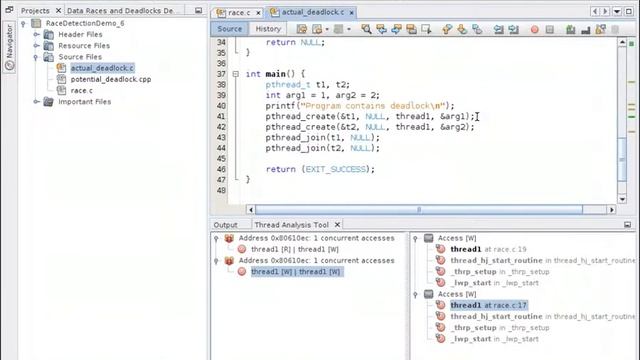The width and height of the screenshot is (640, 360).
Task: Click Shift Line Right icon
Action: tap(513, 29)
